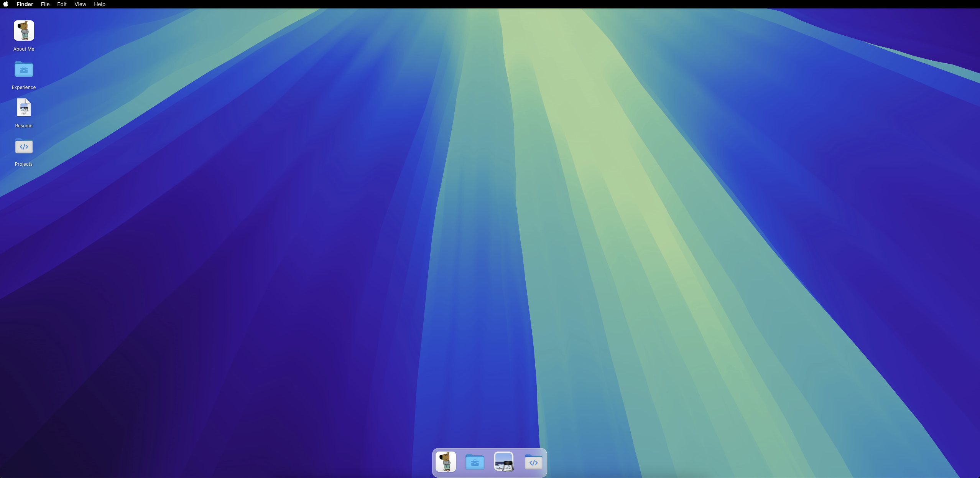
Task: Open Preview app icon in the dock
Action: [x=504, y=462]
